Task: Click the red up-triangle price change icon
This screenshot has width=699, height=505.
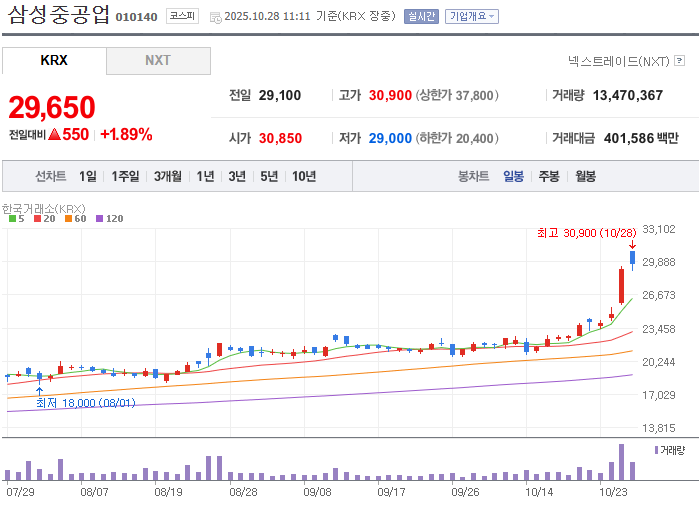Action: (54, 134)
